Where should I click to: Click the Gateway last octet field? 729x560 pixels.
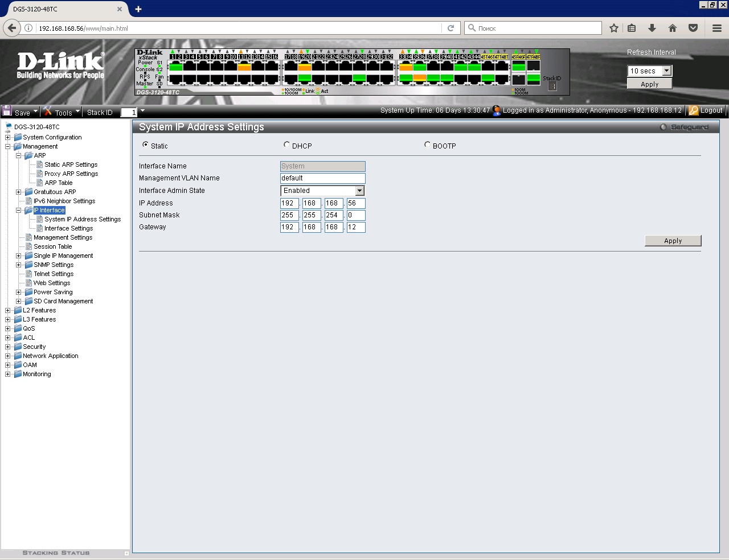pyautogui.click(x=355, y=227)
